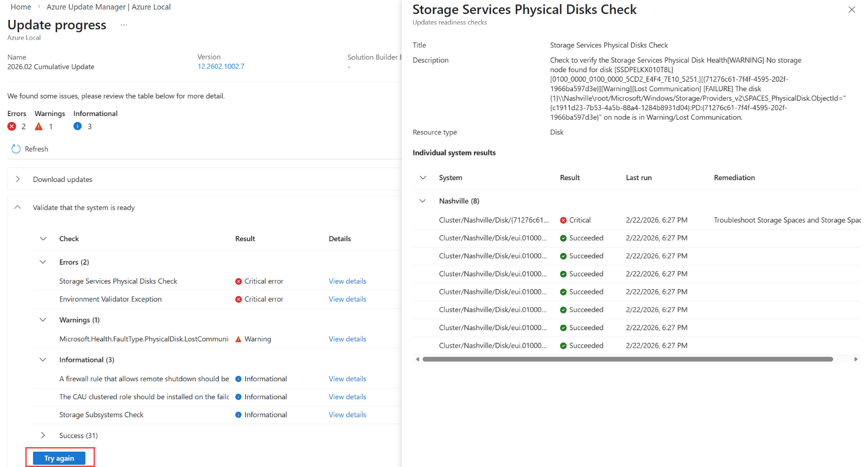Open the ellipsis more options menu
Viewport: 868px width, 467px height.
point(124,25)
